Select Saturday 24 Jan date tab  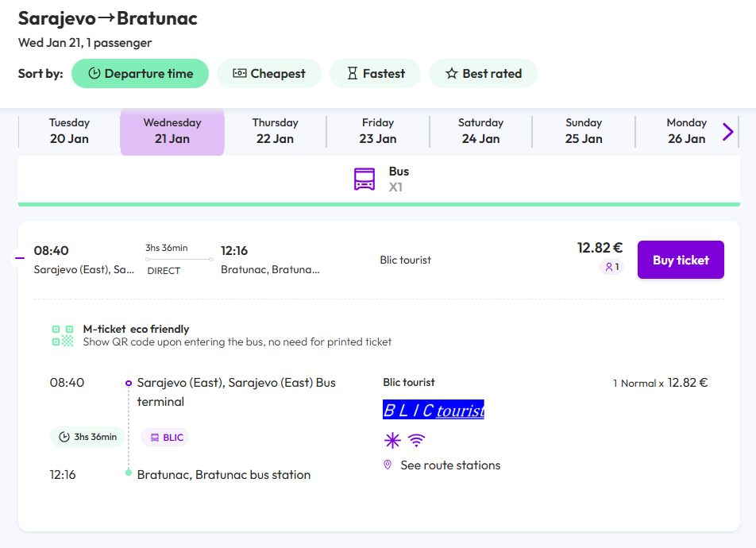(480, 131)
